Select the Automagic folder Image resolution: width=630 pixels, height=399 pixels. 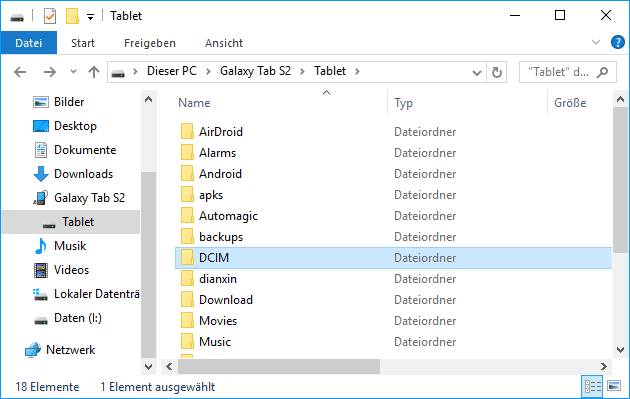pos(228,216)
